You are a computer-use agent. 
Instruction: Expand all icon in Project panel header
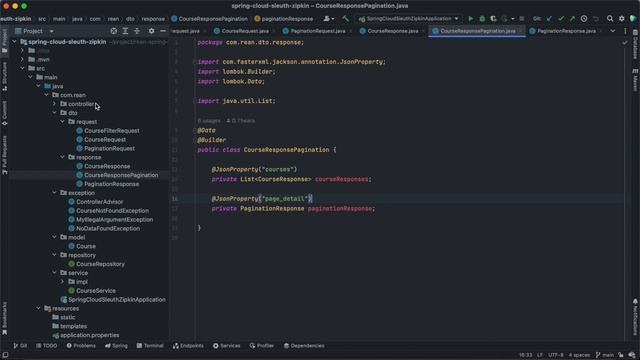(x=125, y=31)
